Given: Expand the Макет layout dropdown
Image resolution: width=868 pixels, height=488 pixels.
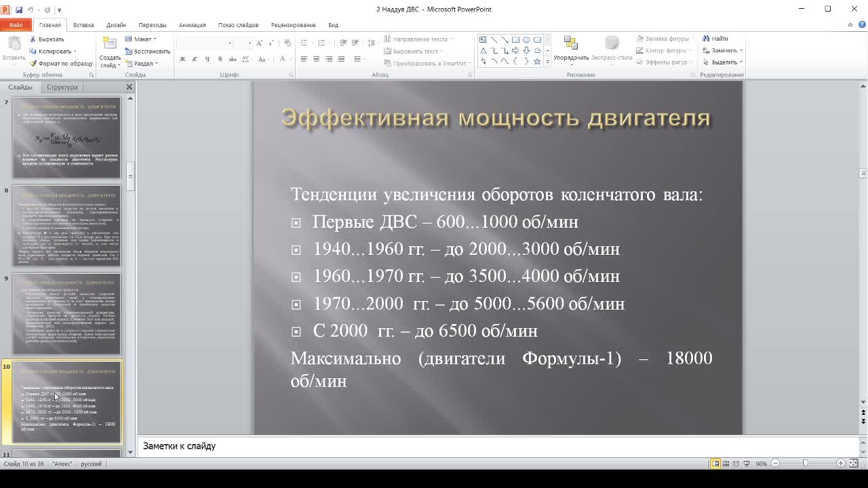Looking at the screenshot, I should coord(141,39).
